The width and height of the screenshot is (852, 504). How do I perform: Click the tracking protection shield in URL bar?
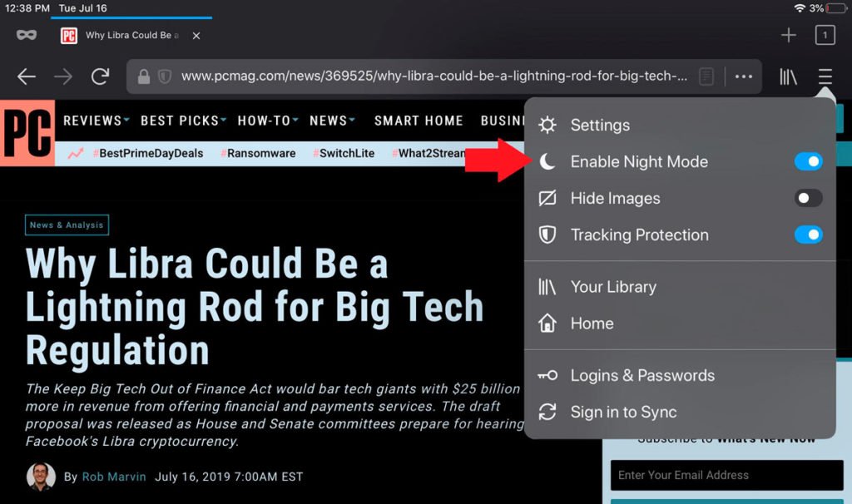(x=165, y=77)
